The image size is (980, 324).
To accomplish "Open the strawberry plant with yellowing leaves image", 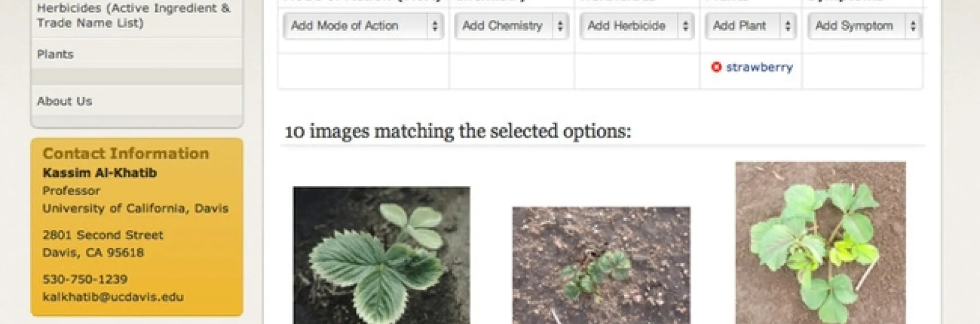I will tap(820, 243).
